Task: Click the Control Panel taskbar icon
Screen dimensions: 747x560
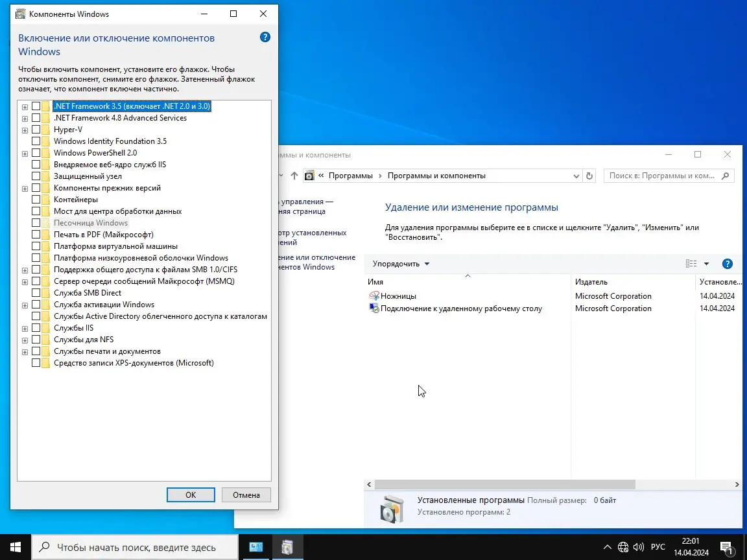Action: tap(256, 547)
